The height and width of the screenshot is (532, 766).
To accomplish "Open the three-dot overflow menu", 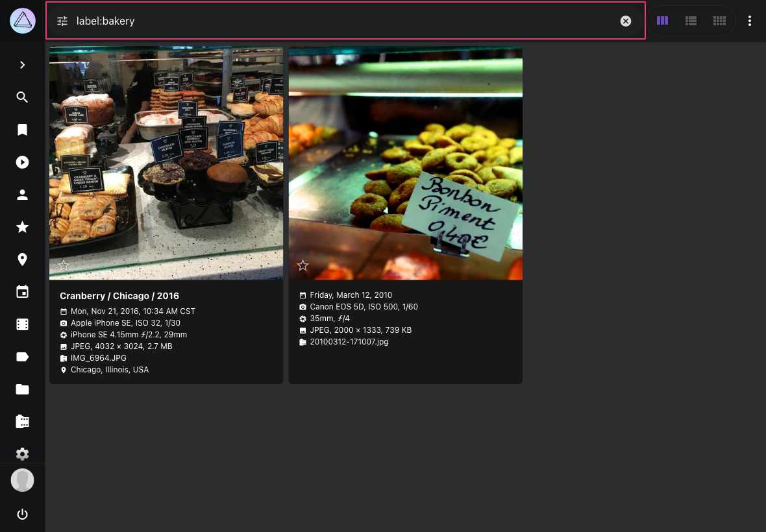I will click(x=750, y=21).
